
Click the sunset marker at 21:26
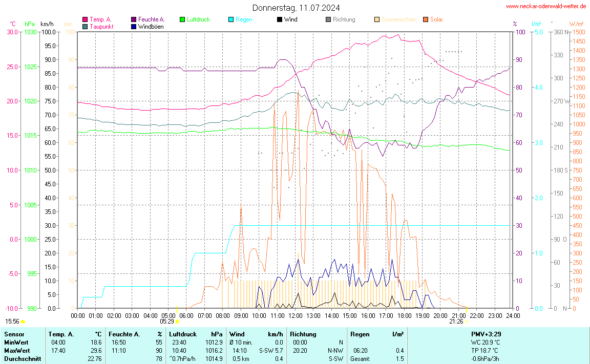pyautogui.click(x=466, y=322)
